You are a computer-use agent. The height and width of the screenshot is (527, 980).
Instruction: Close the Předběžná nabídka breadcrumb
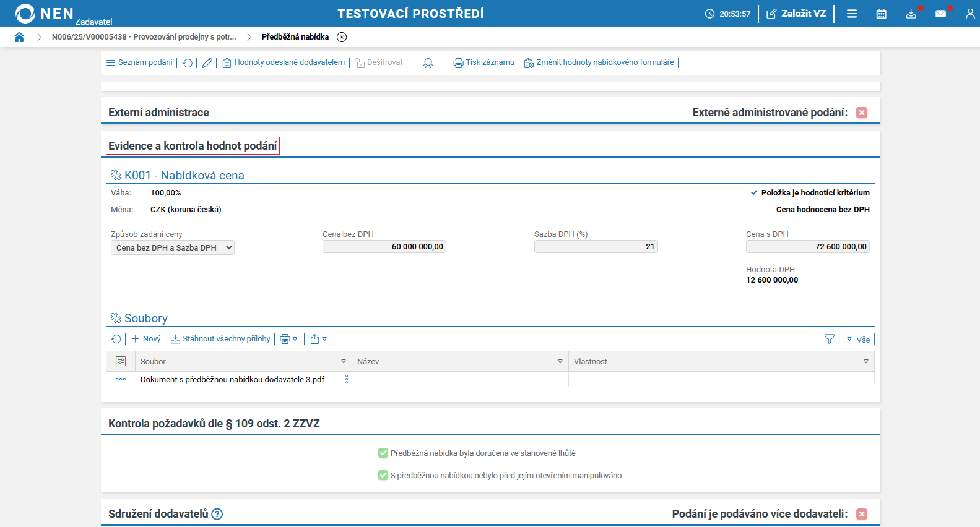point(342,37)
